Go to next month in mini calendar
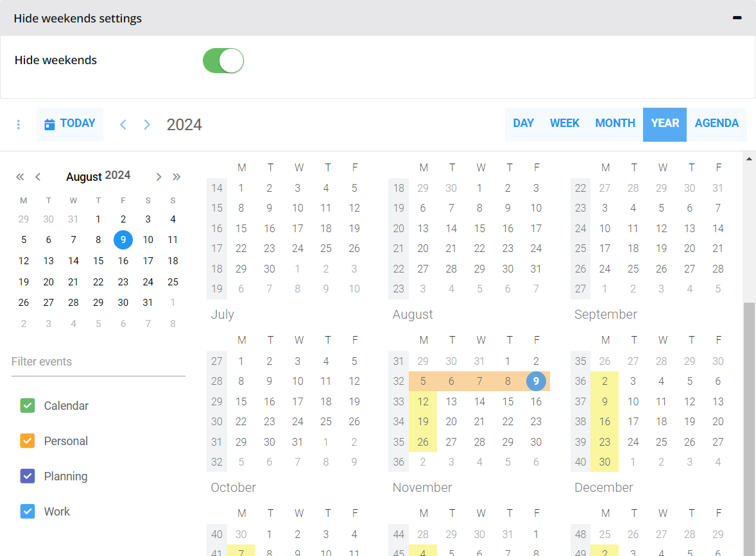The image size is (756, 556). [x=159, y=176]
